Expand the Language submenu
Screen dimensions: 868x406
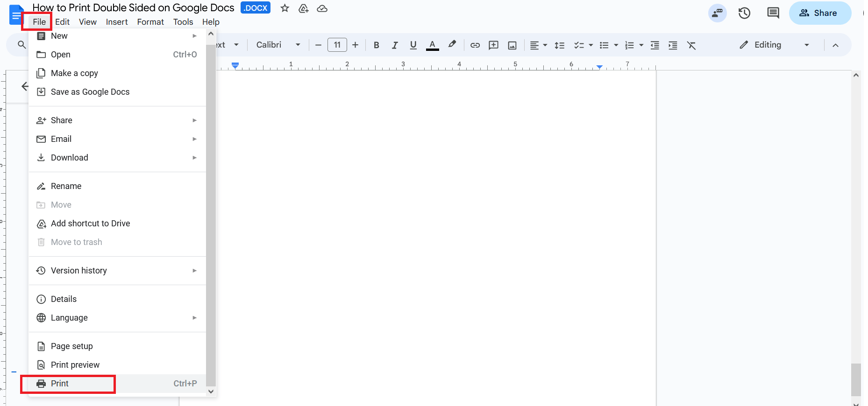(117, 318)
